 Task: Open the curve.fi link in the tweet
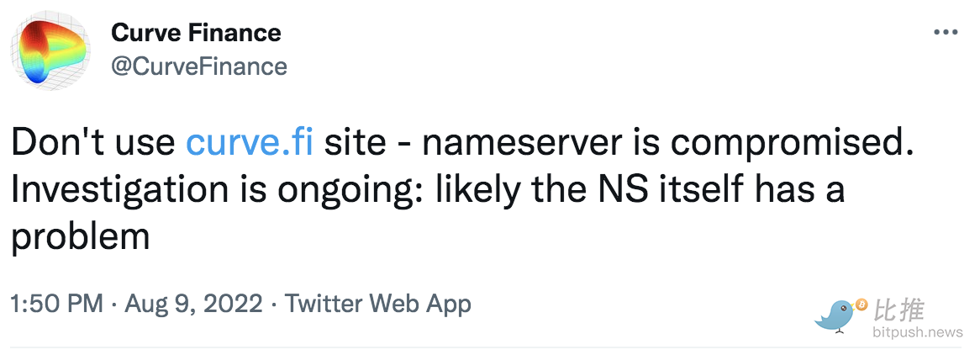250,143
